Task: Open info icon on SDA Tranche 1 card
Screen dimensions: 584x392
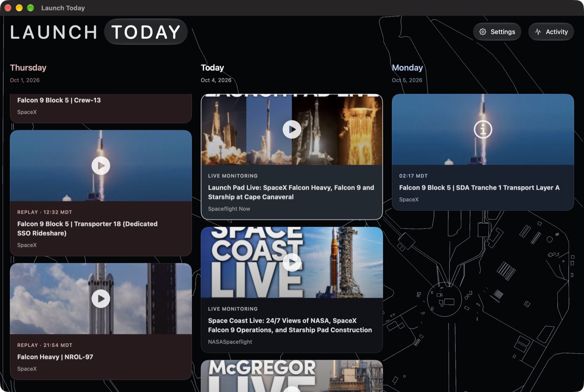Action: coord(483,129)
